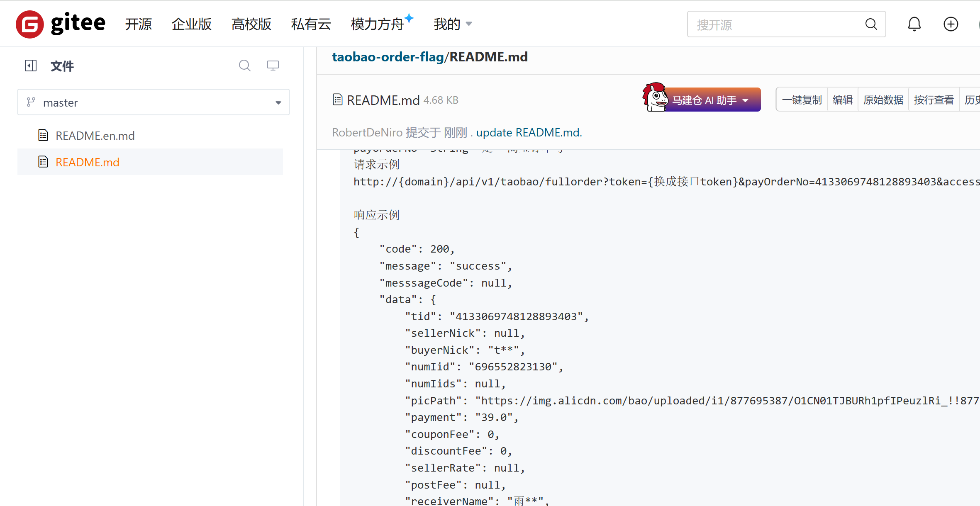This screenshot has height=506, width=980.
Task: Open the taobao-order-flag repository link
Action: click(x=388, y=57)
